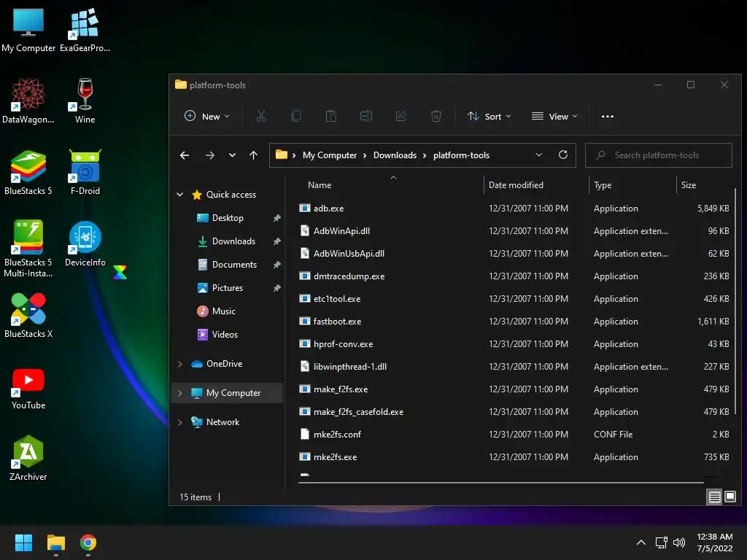Open recent locations dropdown arrow

click(x=232, y=155)
